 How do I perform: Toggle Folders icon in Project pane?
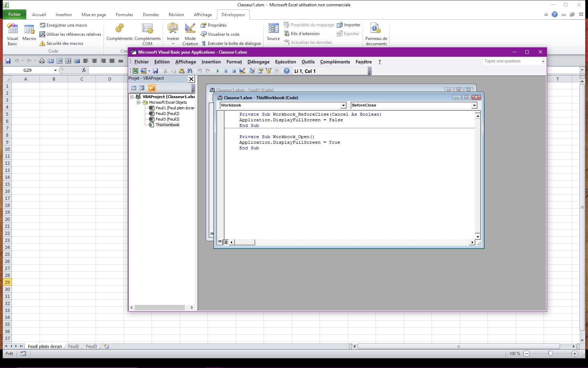pyautogui.click(x=152, y=88)
